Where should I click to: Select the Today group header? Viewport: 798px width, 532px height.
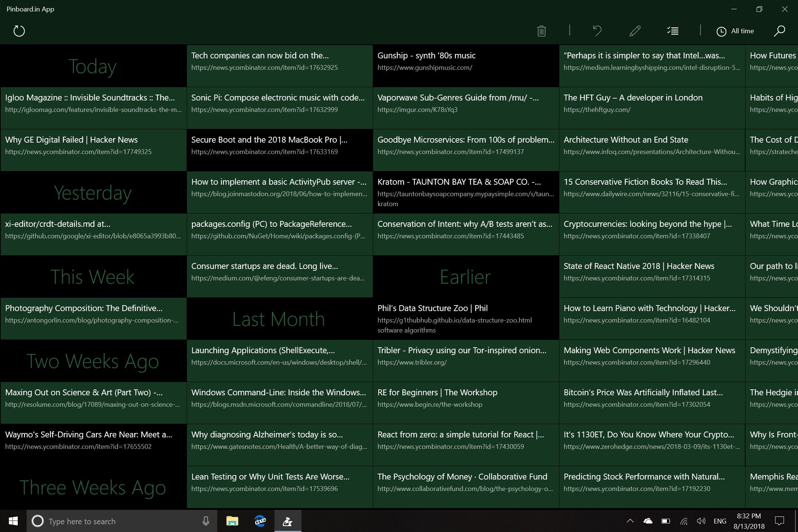(93, 66)
